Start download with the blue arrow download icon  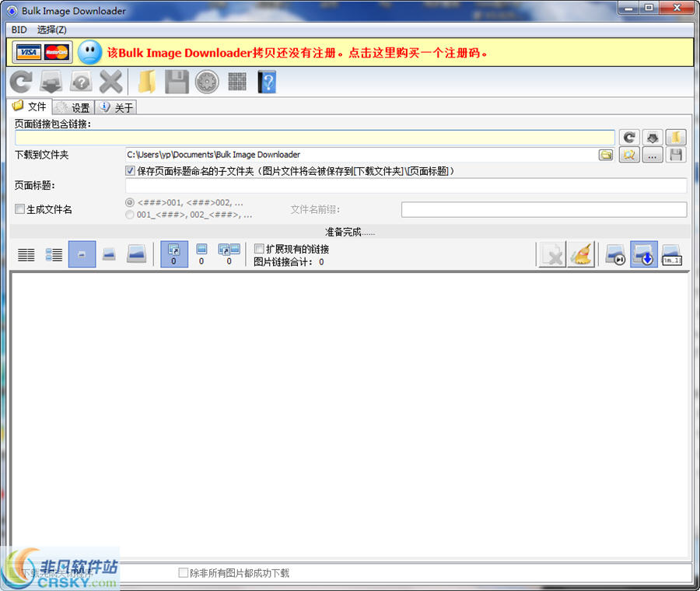click(x=643, y=255)
